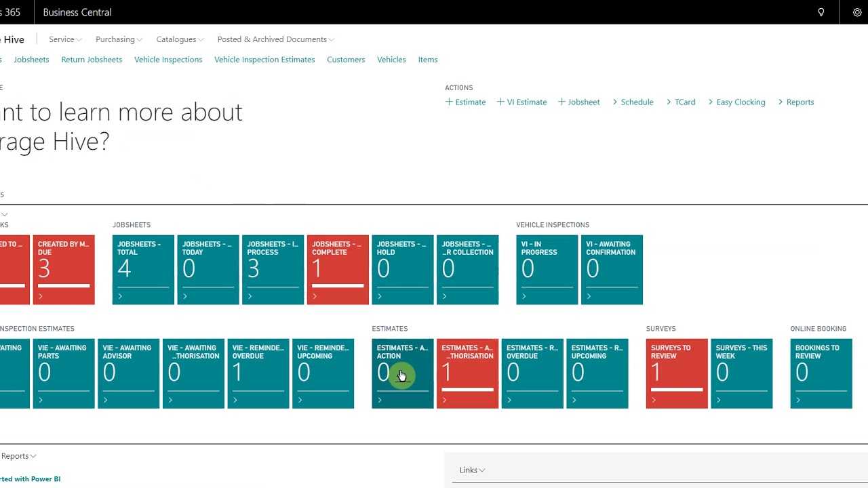
Task: Open the VI - Awaiting Confirmation tile arrow
Action: click(589, 296)
